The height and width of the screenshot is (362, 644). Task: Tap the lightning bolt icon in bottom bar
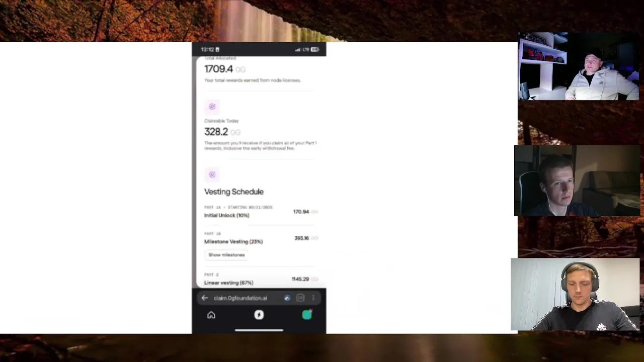coord(259,315)
